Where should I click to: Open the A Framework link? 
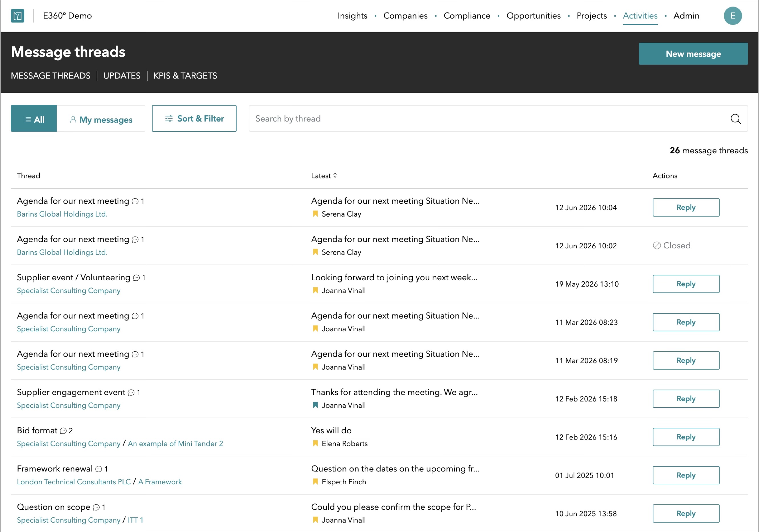click(160, 482)
